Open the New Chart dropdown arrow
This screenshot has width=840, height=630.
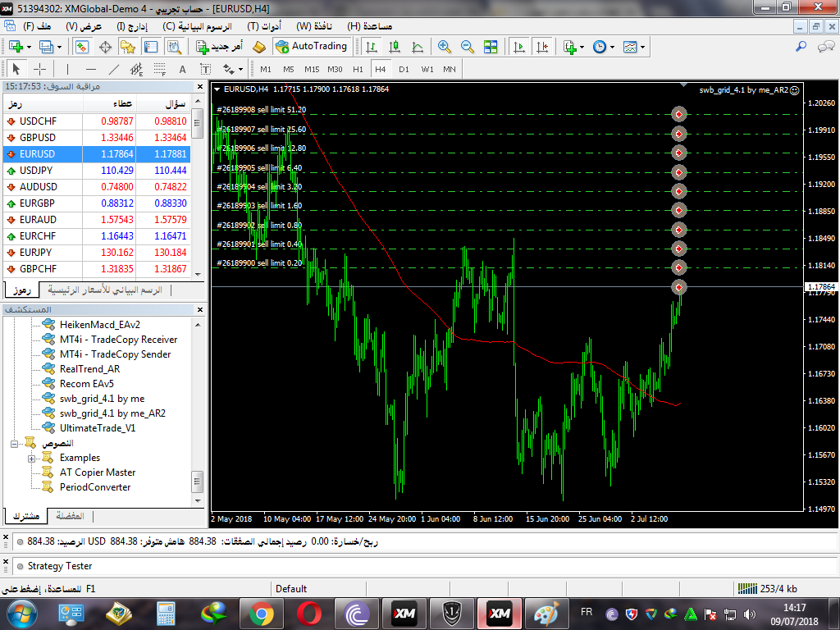click(29, 48)
